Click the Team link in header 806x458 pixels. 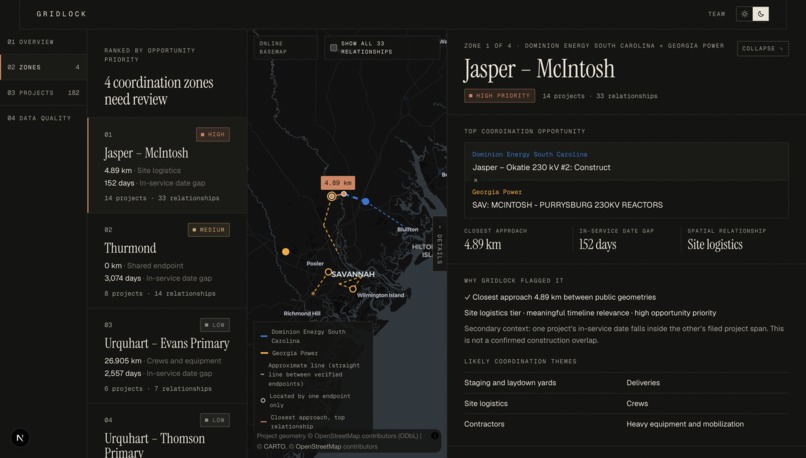(717, 14)
